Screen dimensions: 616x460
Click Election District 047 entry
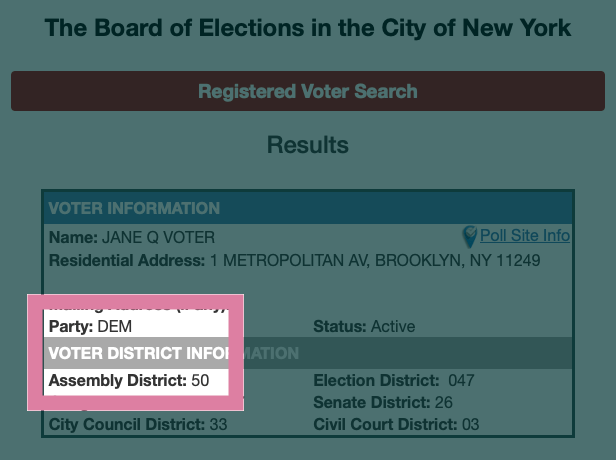(394, 380)
